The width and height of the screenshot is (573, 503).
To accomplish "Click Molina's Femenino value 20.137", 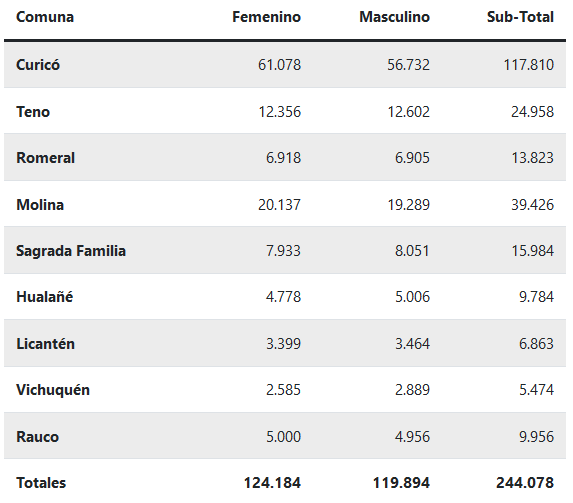I will (280, 205).
